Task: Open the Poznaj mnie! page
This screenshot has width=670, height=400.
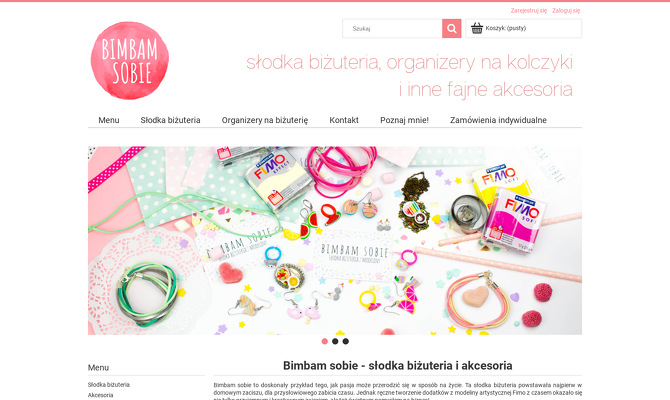Action: click(x=404, y=120)
